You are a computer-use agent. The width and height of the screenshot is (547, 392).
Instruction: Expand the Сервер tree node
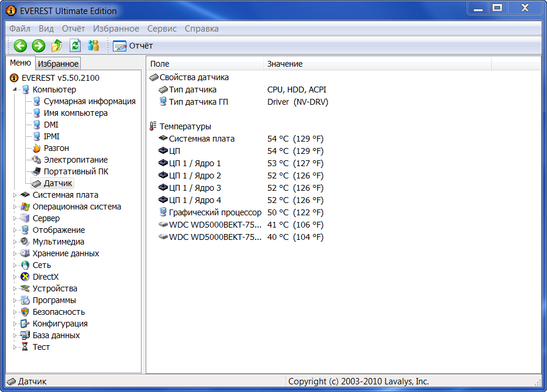tap(15, 218)
